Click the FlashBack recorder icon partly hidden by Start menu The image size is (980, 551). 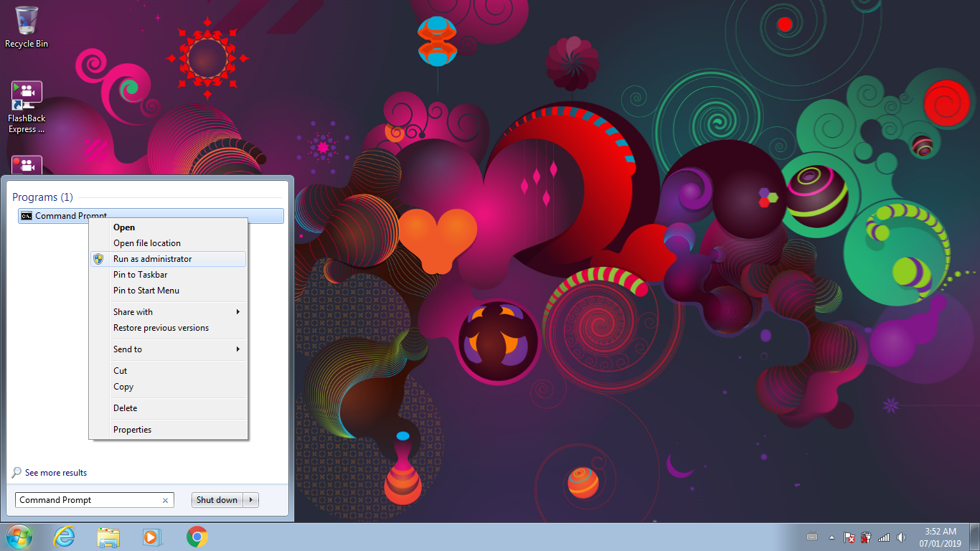(27, 165)
